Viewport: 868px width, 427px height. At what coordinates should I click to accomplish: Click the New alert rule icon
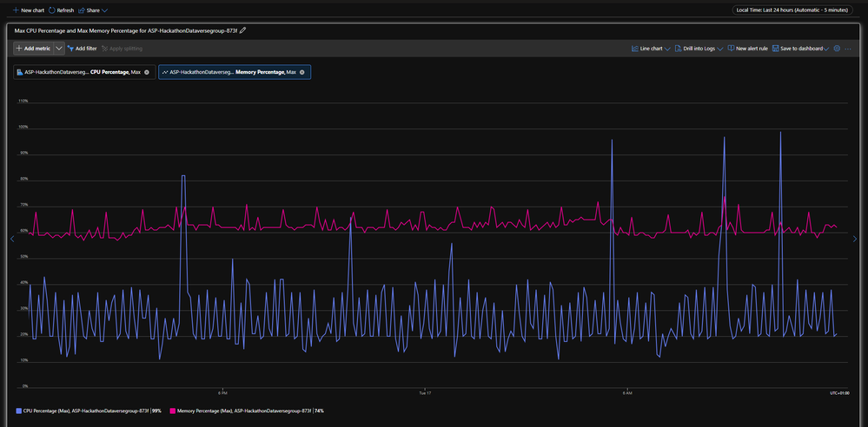[731, 49]
